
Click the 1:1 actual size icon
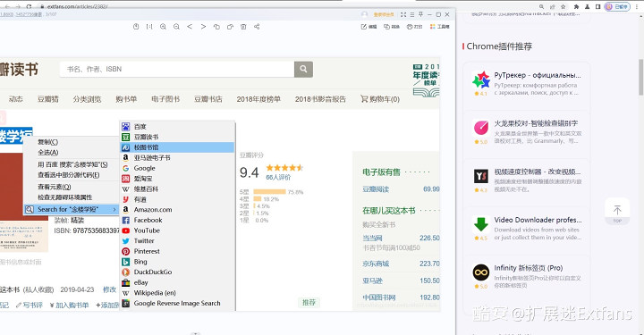[x=149, y=27]
